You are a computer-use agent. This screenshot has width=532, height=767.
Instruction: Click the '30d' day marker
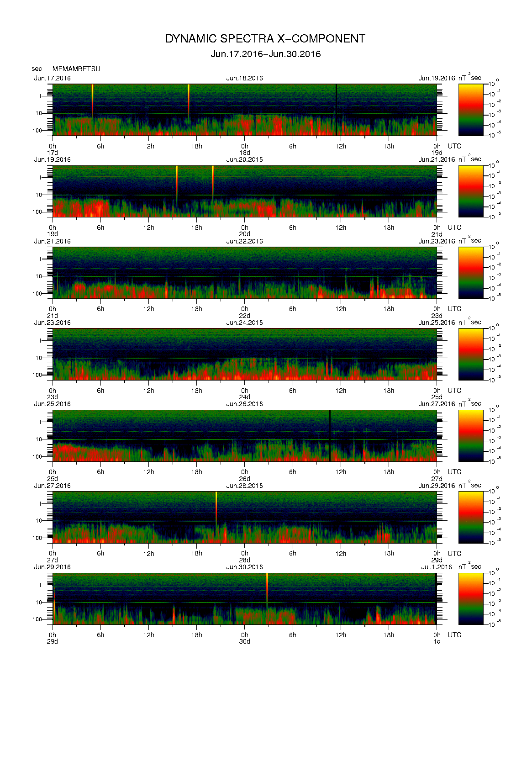245,641
